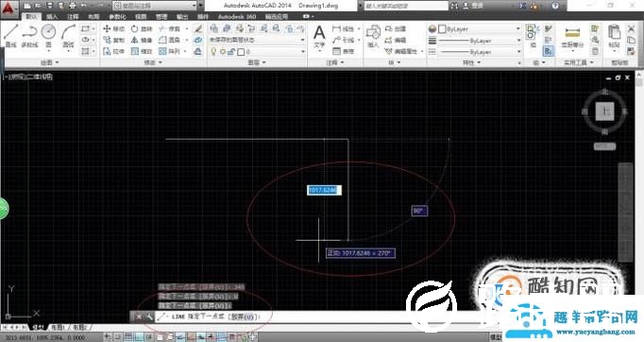Click the Stretch (拉伸) tool
Screen dimensions: 644x342
(113, 51)
